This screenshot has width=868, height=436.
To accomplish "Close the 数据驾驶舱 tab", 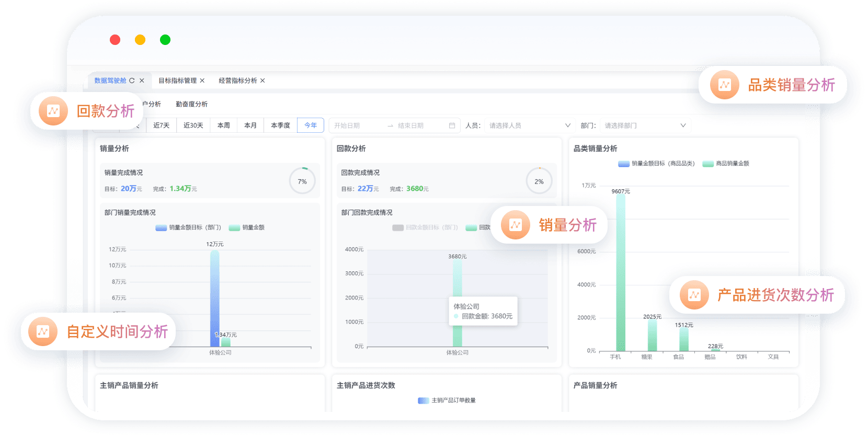I will [142, 81].
